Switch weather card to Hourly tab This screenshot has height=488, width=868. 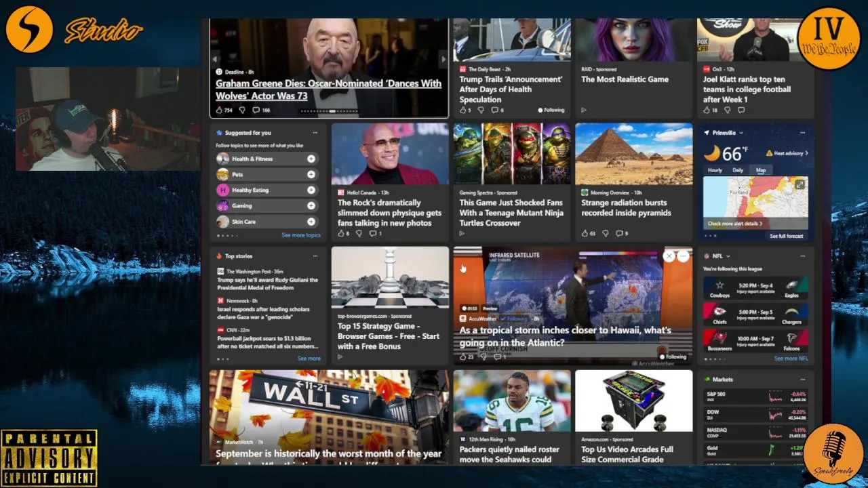[715, 170]
